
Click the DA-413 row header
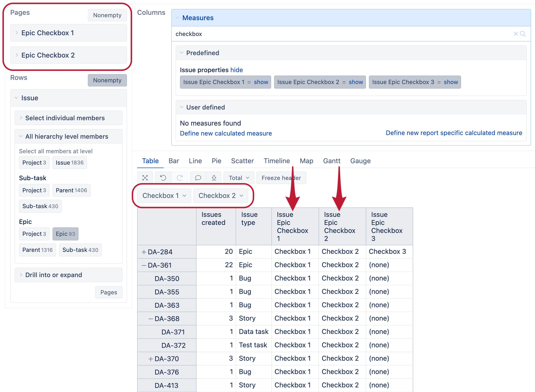(x=167, y=385)
